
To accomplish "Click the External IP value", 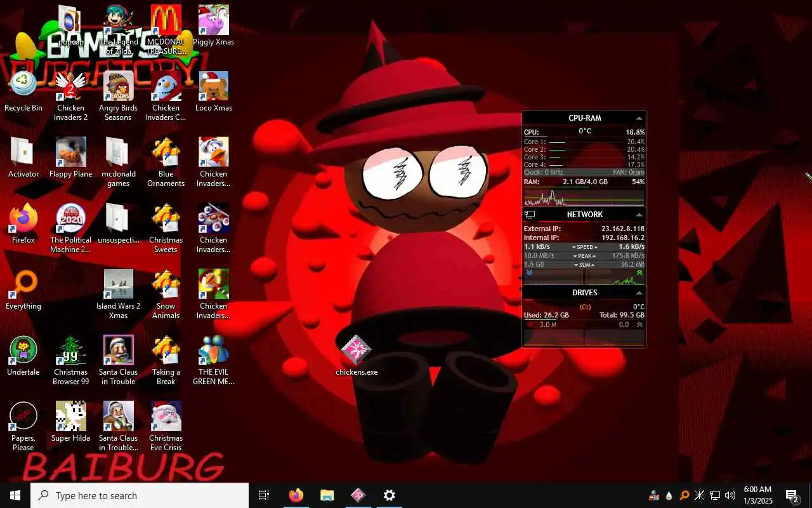I will 623,229.
